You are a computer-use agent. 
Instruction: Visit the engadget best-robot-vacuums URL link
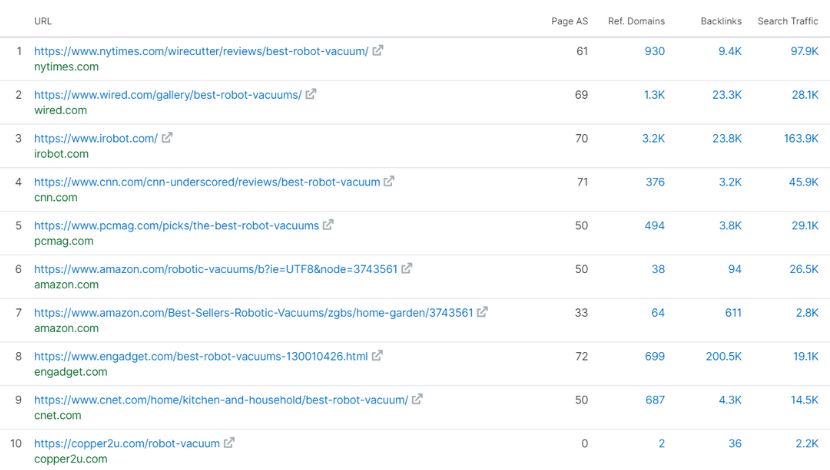pyautogui.click(x=201, y=356)
